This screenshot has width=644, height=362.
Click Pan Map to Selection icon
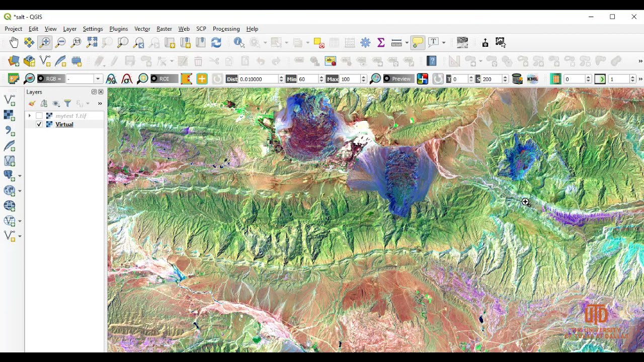click(x=29, y=43)
